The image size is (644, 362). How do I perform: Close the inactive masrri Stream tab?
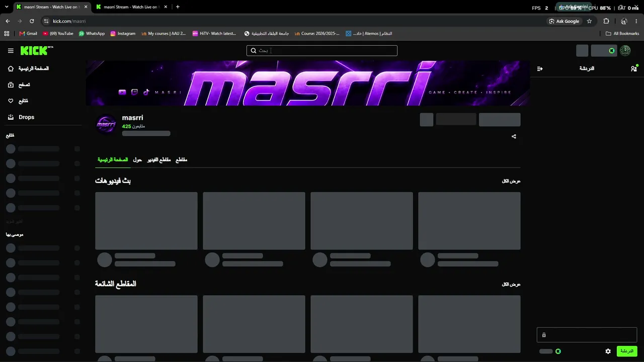[x=166, y=7]
